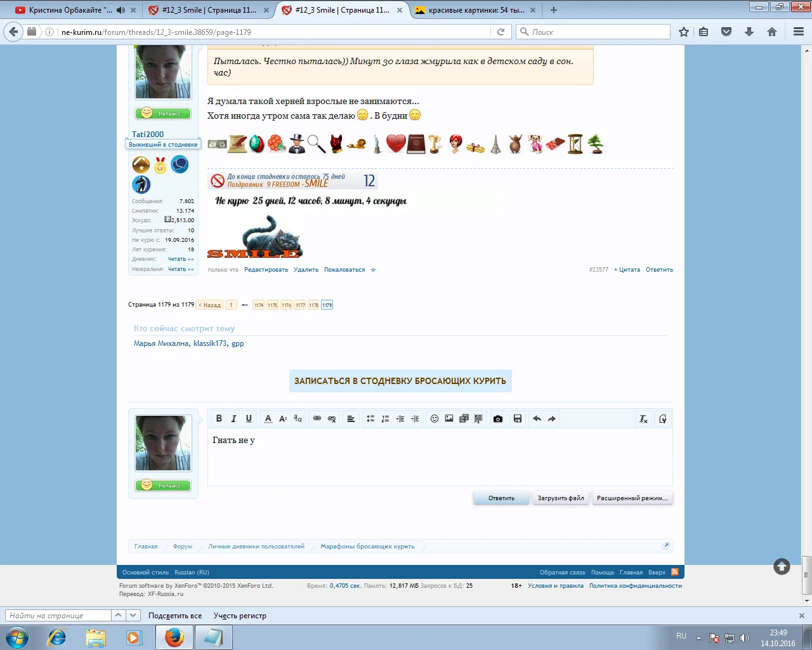Click the Назад pagination link
The height and width of the screenshot is (650, 812).
click(x=209, y=305)
